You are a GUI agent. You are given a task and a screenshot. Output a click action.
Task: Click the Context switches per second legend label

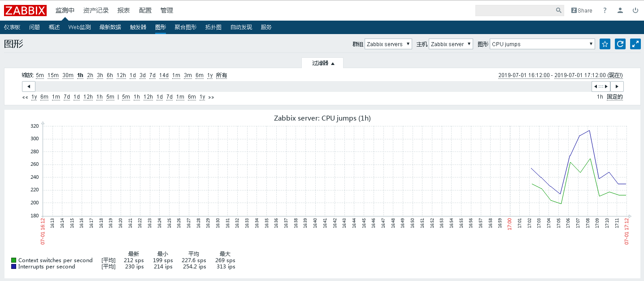55,260
